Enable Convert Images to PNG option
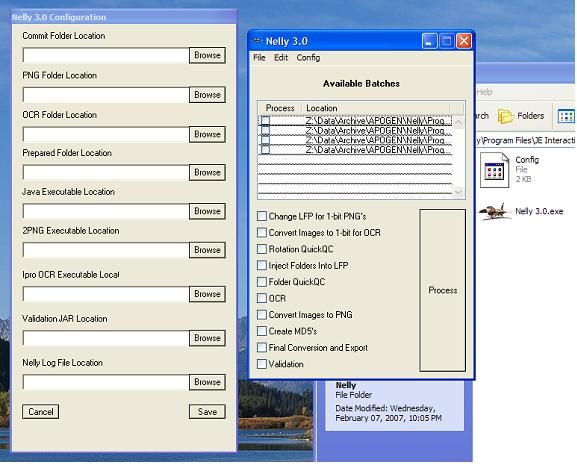 [x=262, y=315]
